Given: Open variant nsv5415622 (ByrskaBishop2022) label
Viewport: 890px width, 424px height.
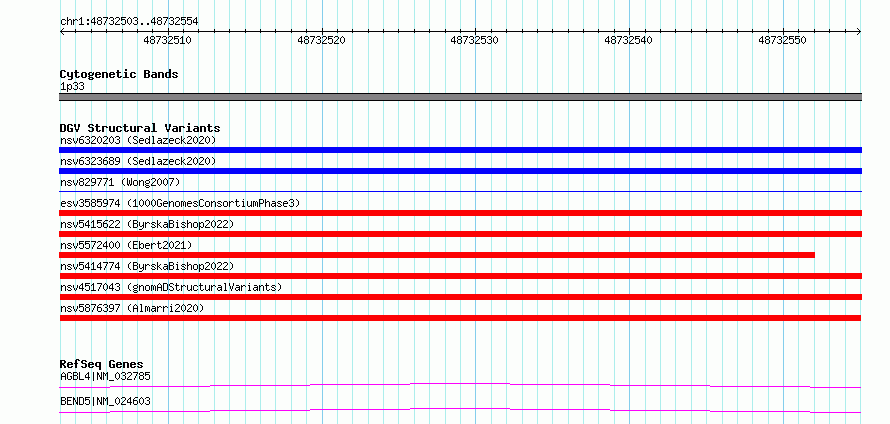Looking at the screenshot, I should (x=147, y=224).
